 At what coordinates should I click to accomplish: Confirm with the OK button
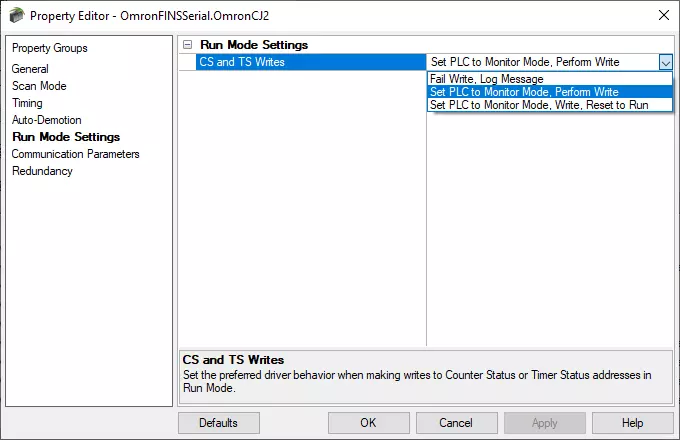369,423
